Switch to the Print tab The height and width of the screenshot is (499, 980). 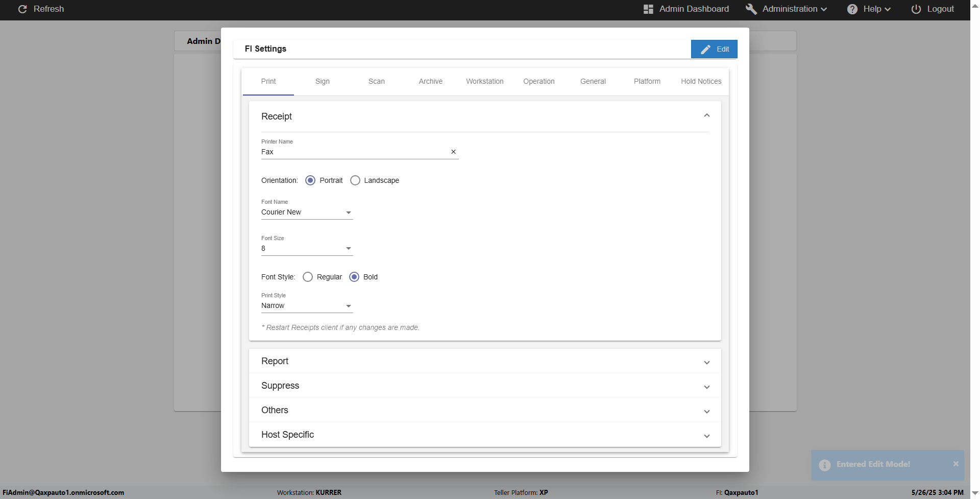pos(268,81)
